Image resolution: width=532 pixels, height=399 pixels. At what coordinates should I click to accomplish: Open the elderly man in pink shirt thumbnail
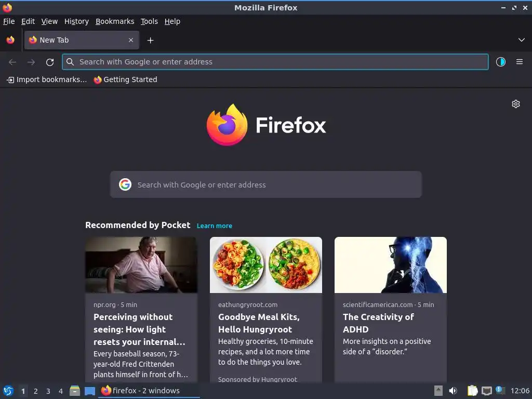[141, 265]
